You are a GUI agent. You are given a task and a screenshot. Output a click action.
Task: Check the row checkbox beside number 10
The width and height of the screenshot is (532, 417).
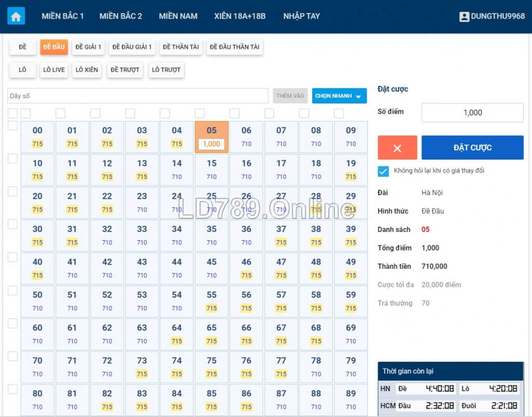click(12, 158)
